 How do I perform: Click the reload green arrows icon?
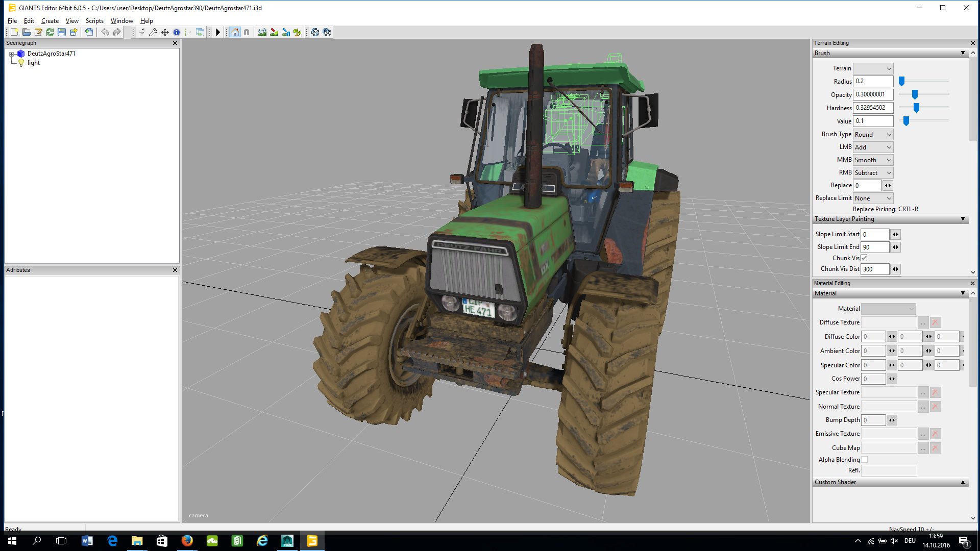pyautogui.click(x=50, y=32)
